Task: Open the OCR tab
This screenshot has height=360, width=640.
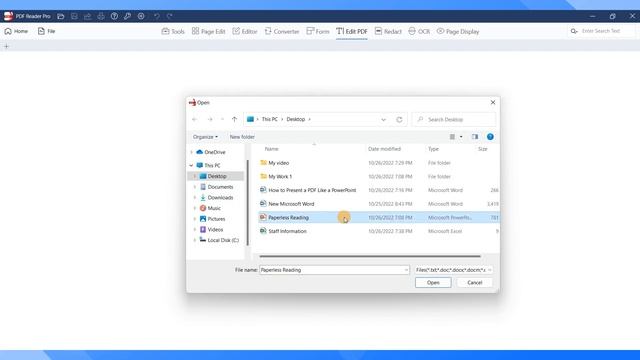Action: 419,31
